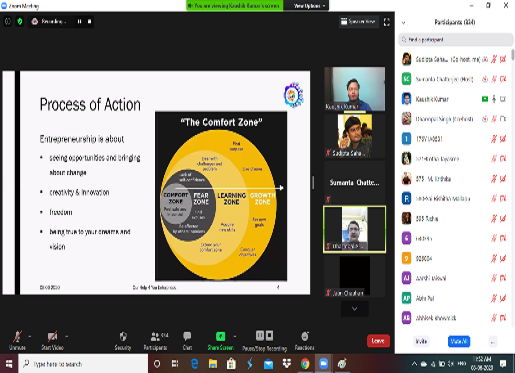
Task: Switch layout using Speaker View button
Action: [x=358, y=21]
